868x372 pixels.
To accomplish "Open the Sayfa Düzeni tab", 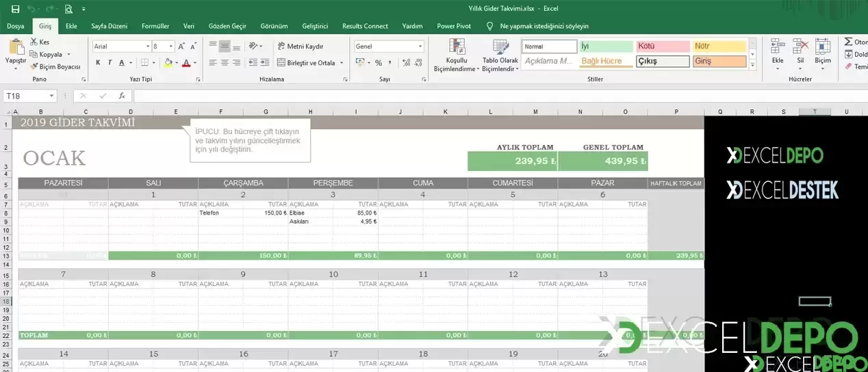I will tap(109, 26).
